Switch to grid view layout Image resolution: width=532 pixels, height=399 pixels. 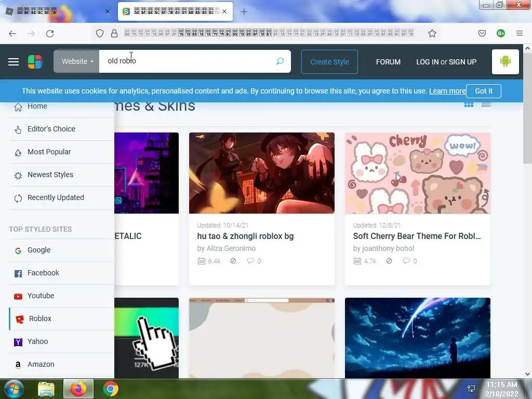(x=469, y=104)
